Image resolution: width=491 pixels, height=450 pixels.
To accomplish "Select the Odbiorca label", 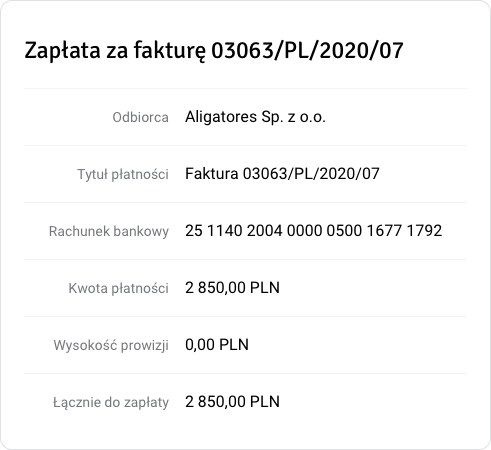I will pyautogui.click(x=140, y=117).
